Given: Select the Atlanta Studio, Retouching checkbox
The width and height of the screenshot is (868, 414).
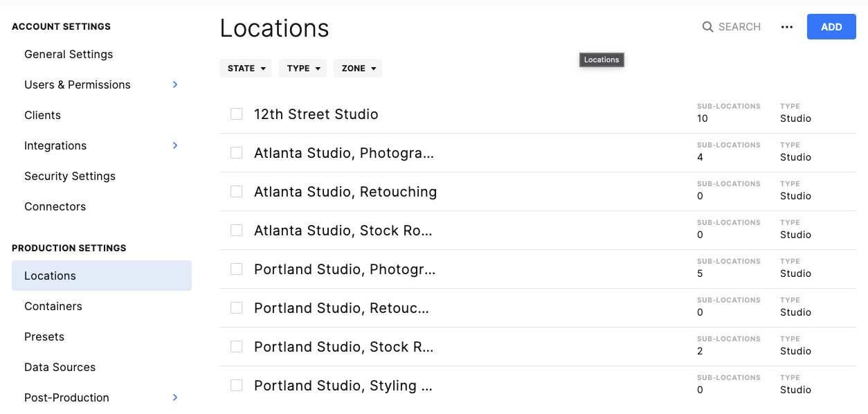Looking at the screenshot, I should (236, 191).
